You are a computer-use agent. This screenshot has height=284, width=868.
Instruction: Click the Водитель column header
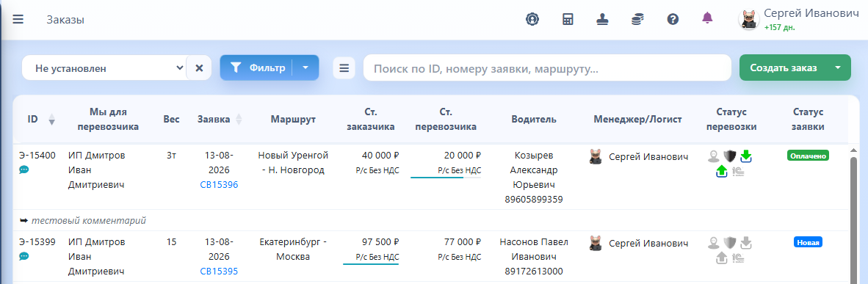(x=534, y=119)
